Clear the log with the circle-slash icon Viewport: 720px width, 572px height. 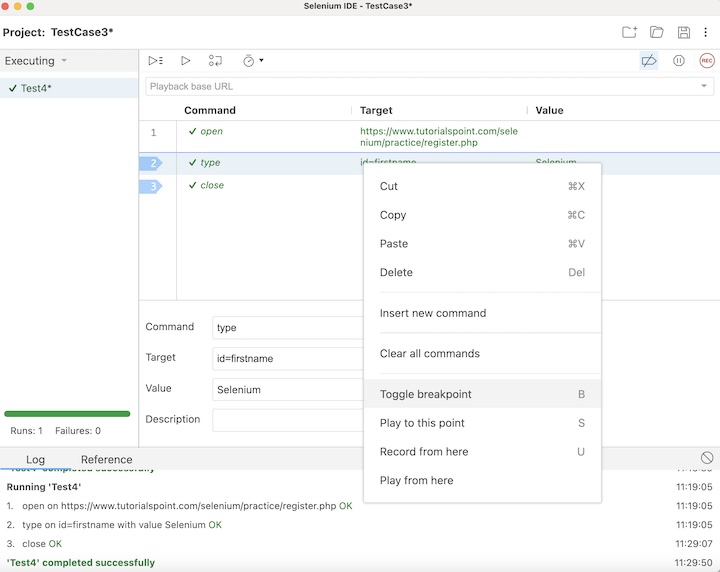pyautogui.click(x=707, y=458)
